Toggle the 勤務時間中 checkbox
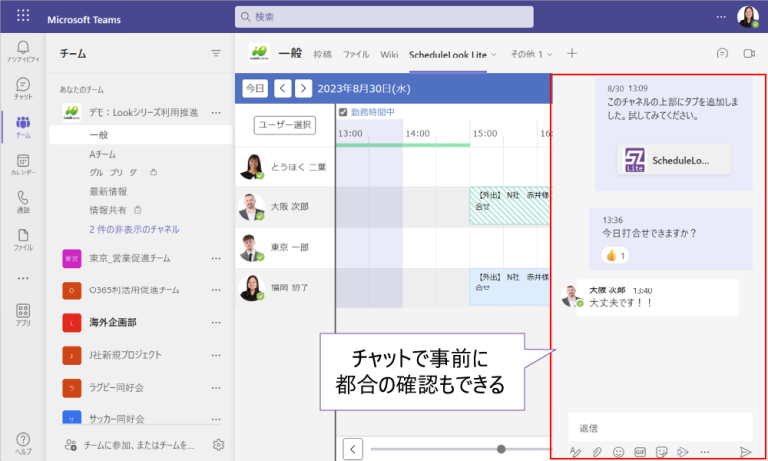 point(343,112)
